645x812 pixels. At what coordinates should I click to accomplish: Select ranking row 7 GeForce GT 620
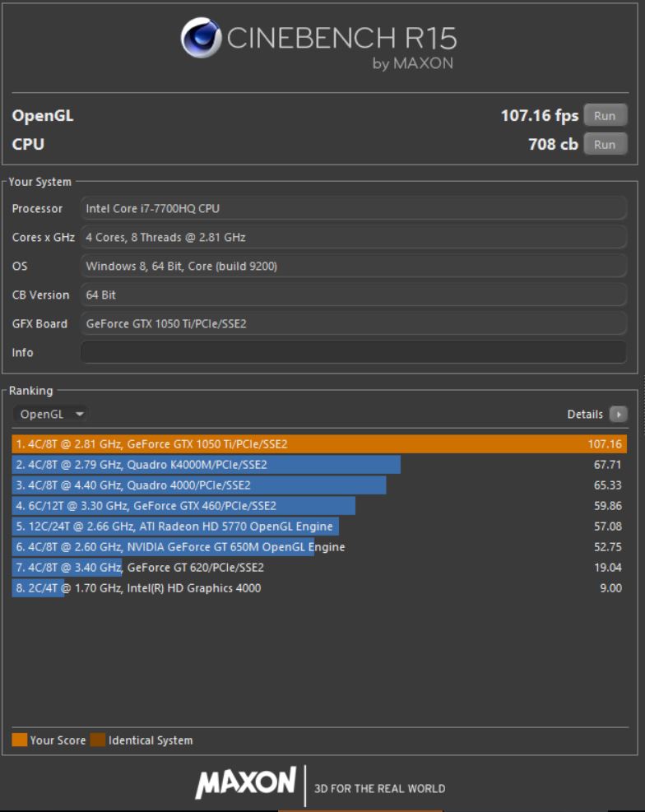(x=319, y=568)
